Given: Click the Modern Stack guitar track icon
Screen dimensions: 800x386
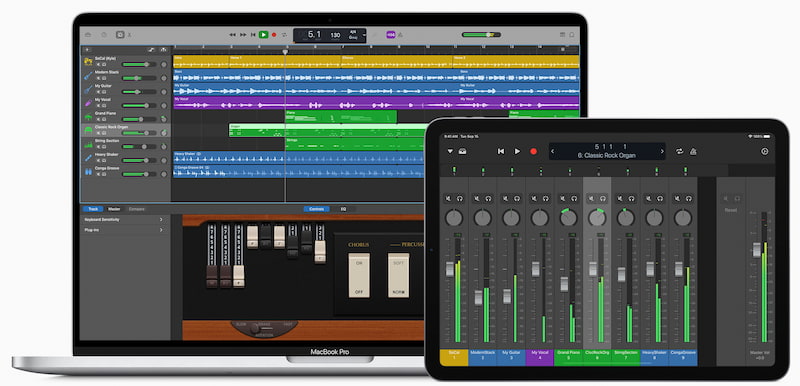Looking at the screenshot, I should [88, 75].
